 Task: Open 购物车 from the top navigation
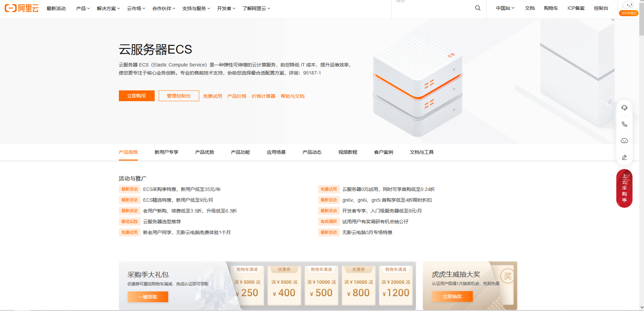click(550, 8)
